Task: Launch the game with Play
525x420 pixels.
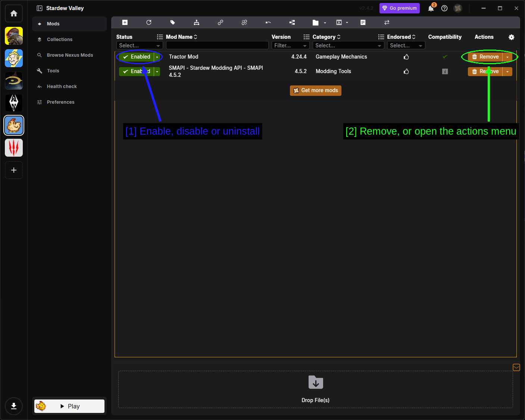Action: (x=69, y=406)
